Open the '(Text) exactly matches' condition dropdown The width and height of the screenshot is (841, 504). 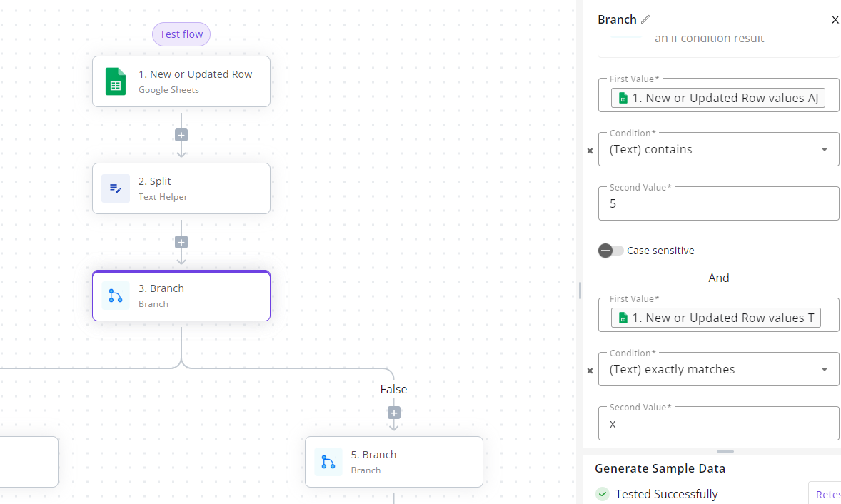point(719,369)
